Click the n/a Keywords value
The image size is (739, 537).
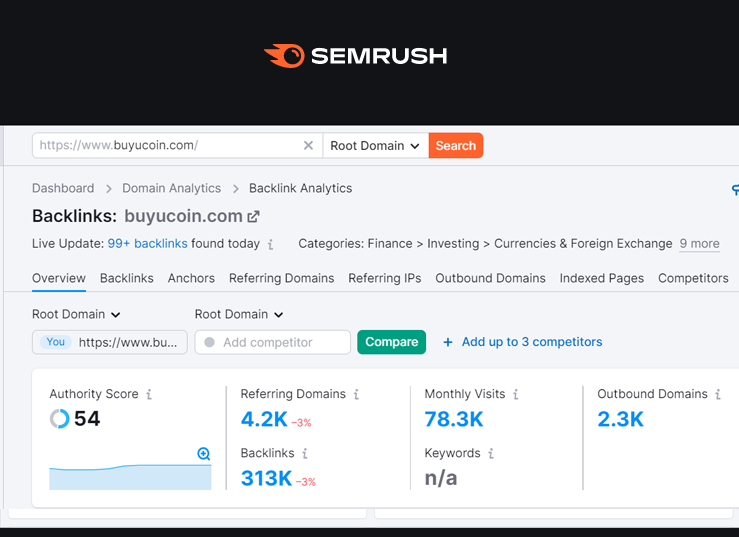click(x=441, y=478)
